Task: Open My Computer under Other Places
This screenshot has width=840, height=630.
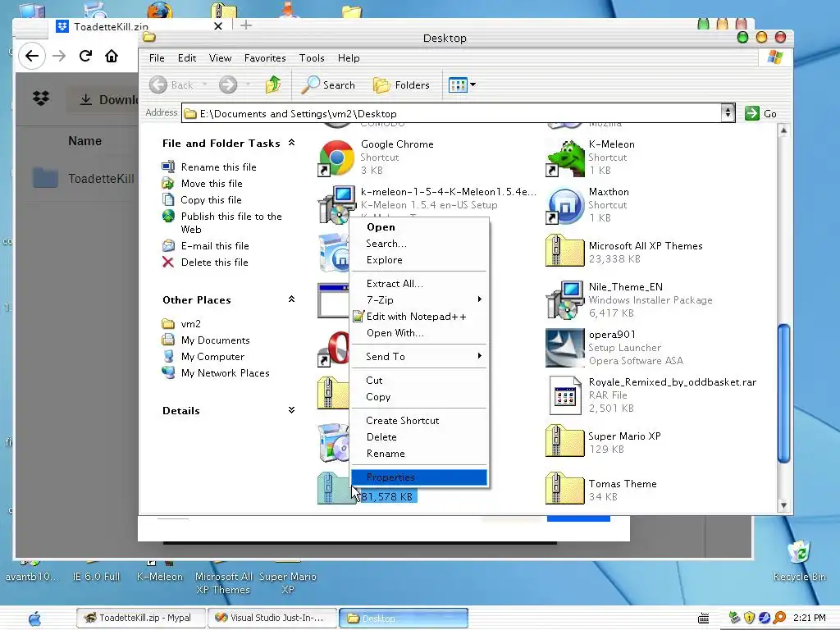Action: 212,357
